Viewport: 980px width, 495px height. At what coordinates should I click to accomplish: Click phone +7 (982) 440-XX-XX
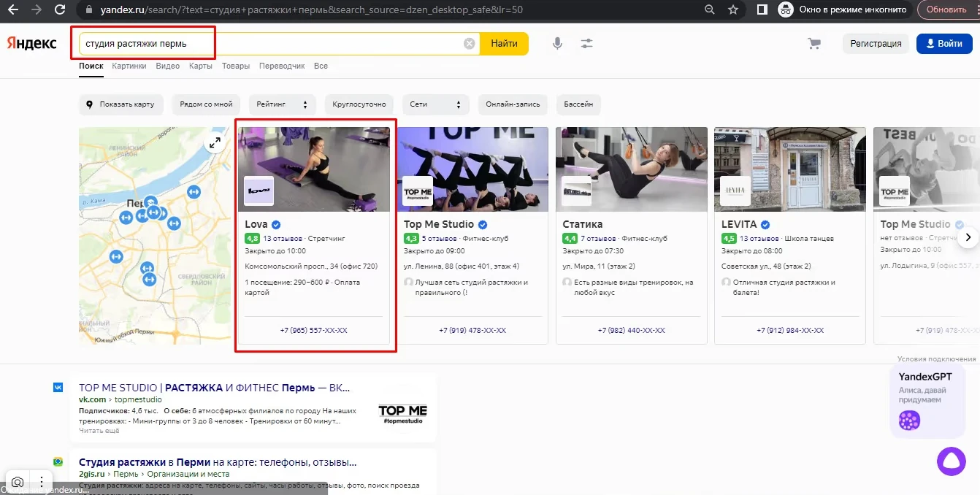631,330
